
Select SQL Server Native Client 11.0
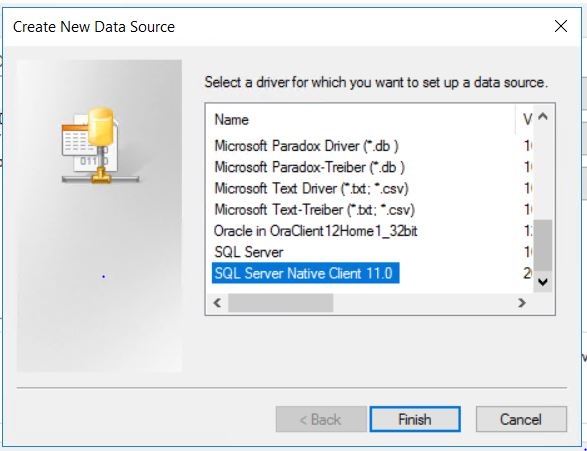(x=305, y=273)
